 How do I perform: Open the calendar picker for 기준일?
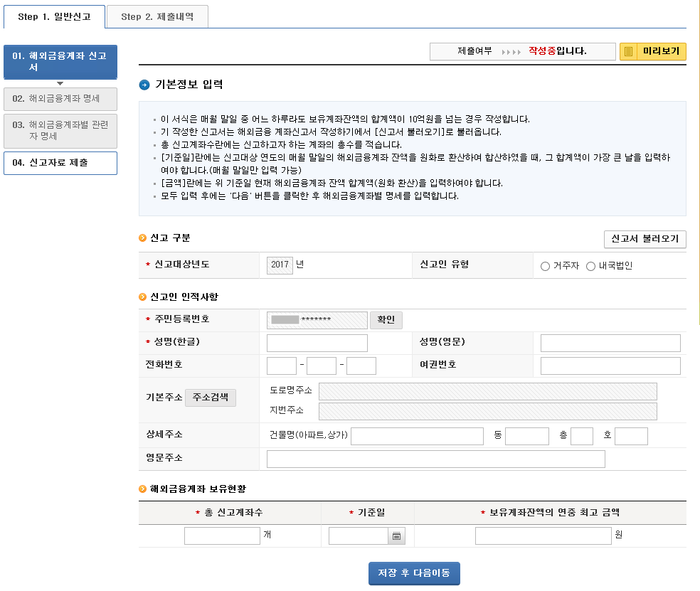pos(397,536)
